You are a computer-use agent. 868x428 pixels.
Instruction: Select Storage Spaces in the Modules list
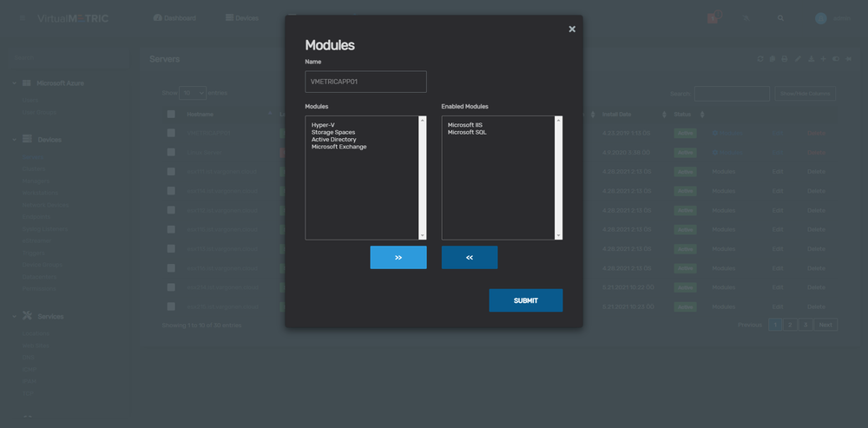(333, 132)
